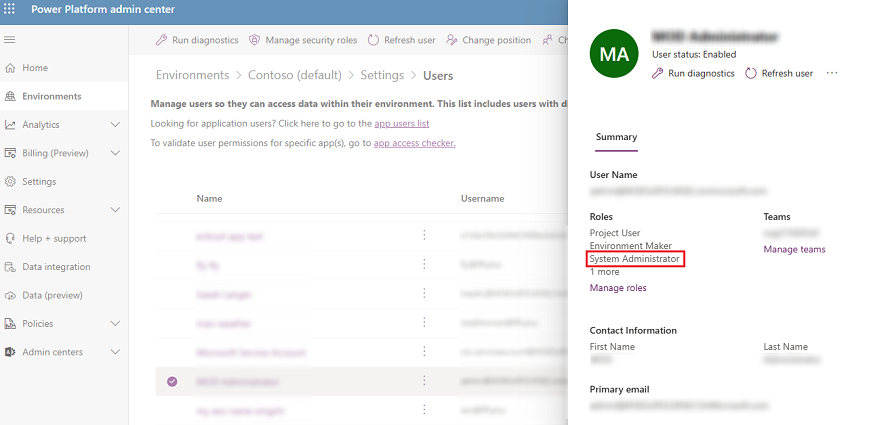
Task: Click Run diagnostics in the top toolbar
Action: 197,40
